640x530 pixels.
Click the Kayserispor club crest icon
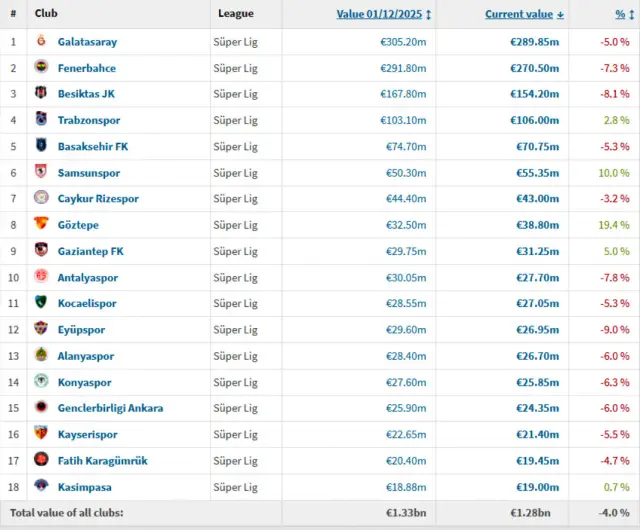click(x=41, y=434)
